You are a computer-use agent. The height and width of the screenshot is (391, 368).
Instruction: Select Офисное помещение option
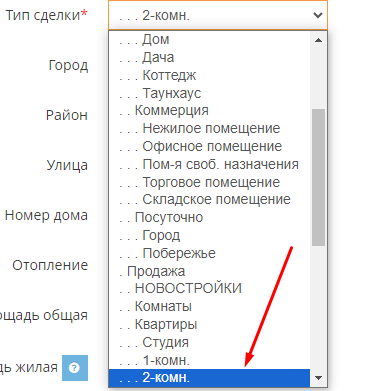pos(209,146)
